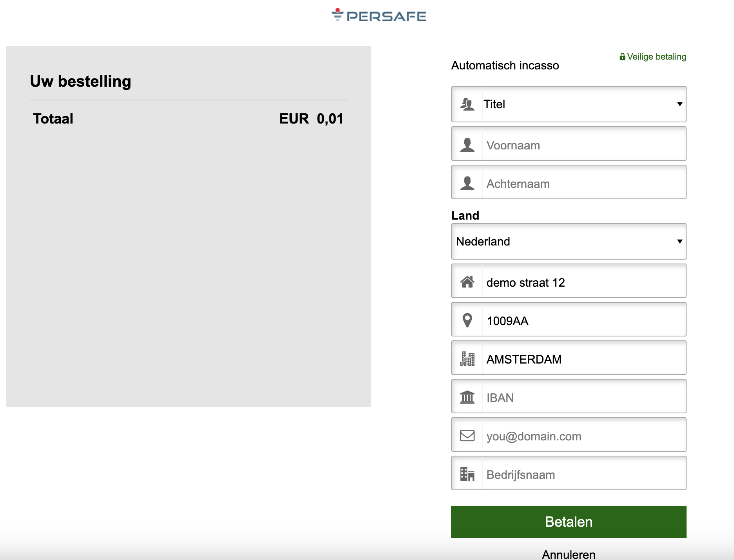Click the location pin icon beside postcode

coord(467,320)
